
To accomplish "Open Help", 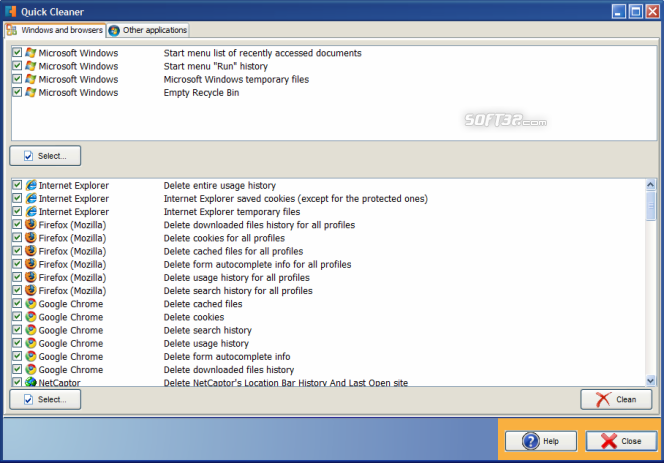I will tap(541, 441).
